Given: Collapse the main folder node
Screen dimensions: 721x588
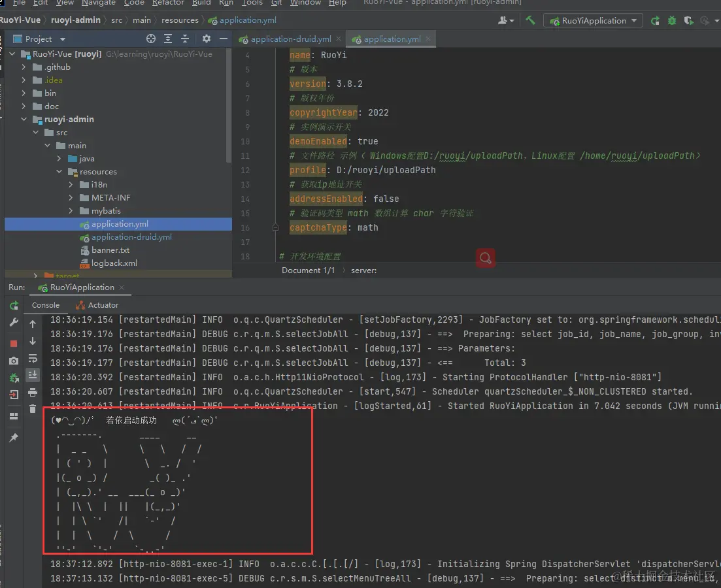Looking at the screenshot, I should click(x=47, y=145).
